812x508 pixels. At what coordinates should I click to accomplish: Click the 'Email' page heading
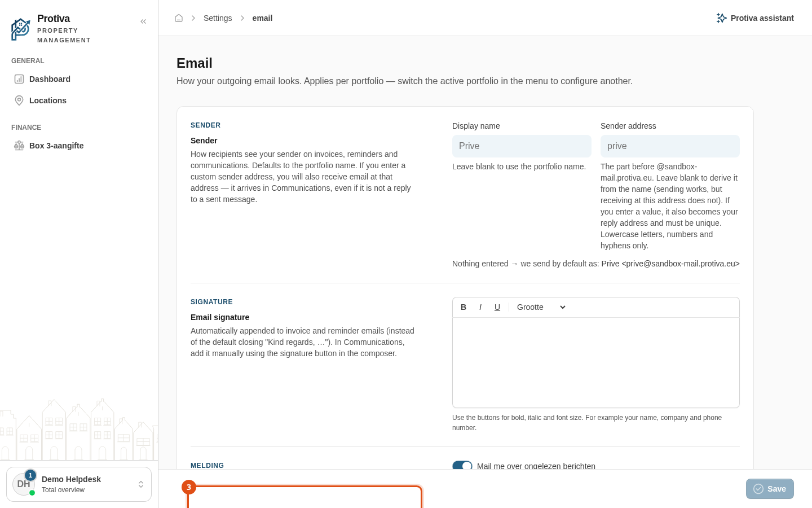click(195, 63)
